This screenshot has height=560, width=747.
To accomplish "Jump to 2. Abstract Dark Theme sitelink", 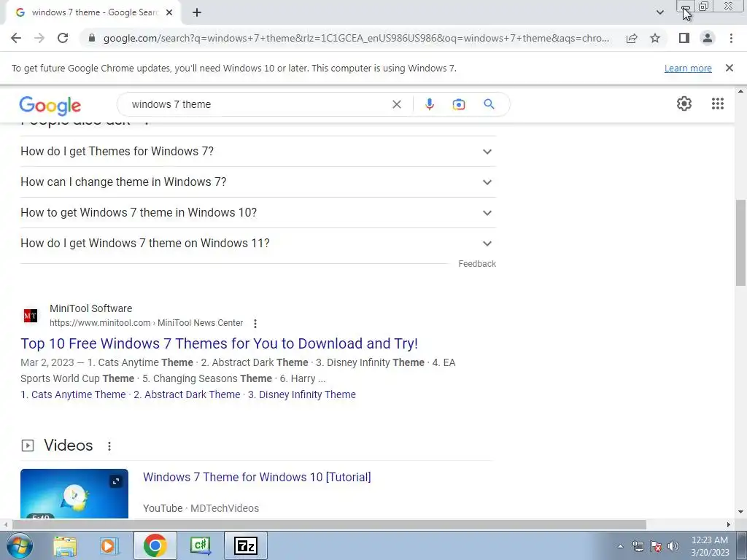I will (187, 394).
